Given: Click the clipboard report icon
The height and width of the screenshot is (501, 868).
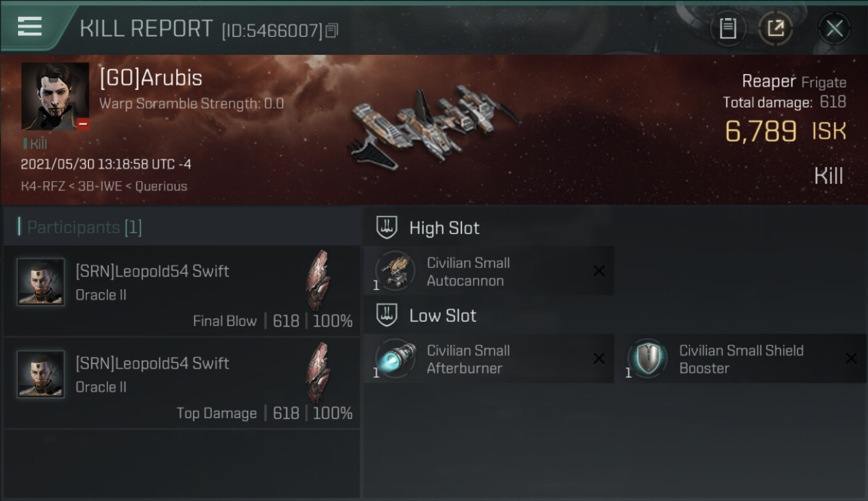Looking at the screenshot, I should coord(728,28).
